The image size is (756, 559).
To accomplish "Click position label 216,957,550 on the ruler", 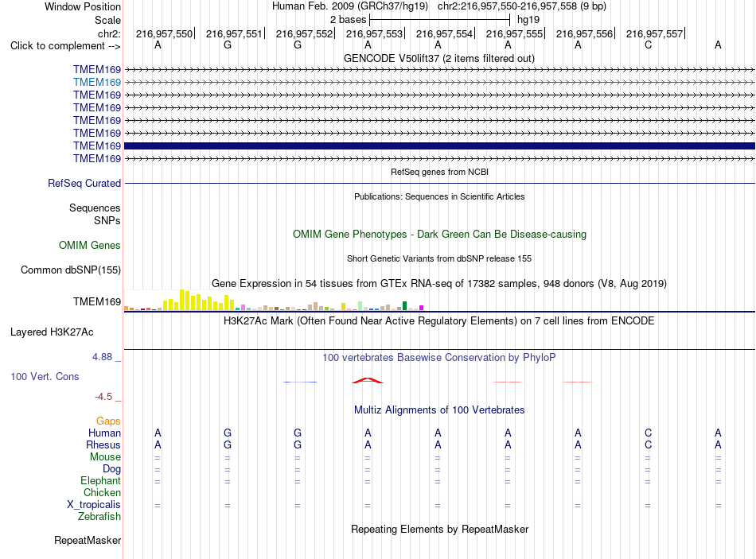I will click(164, 33).
